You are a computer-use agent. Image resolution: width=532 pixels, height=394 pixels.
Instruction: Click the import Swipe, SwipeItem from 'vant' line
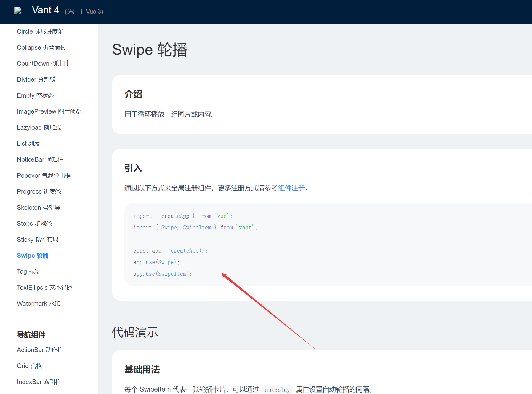pyautogui.click(x=195, y=228)
